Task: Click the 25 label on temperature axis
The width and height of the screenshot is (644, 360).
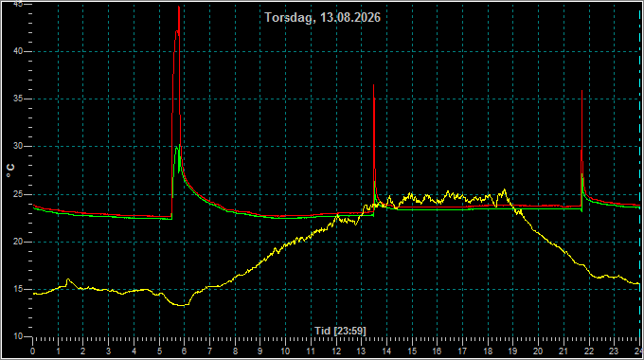Action: tap(17, 194)
